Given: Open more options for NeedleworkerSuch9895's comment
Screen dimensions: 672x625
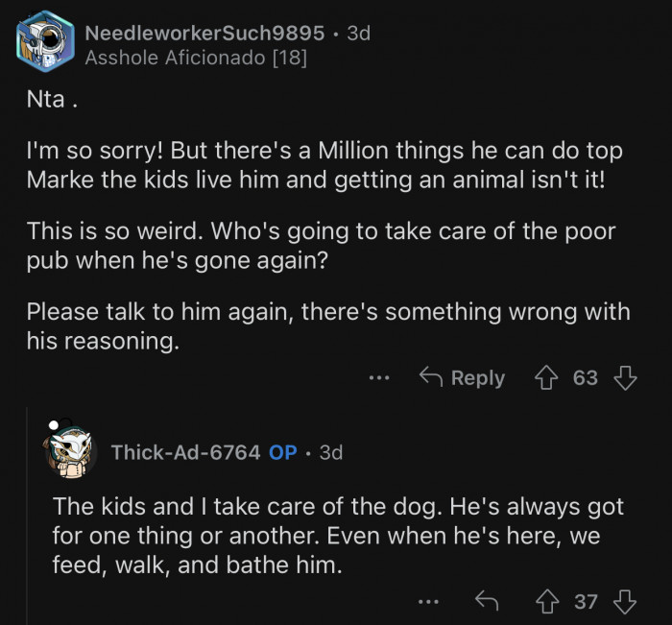Looking at the screenshot, I should 379,378.
